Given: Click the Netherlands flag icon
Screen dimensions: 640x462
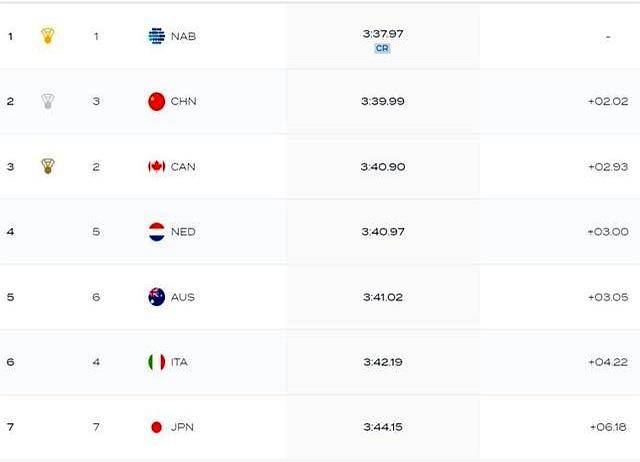Looking at the screenshot, I should [x=156, y=231].
